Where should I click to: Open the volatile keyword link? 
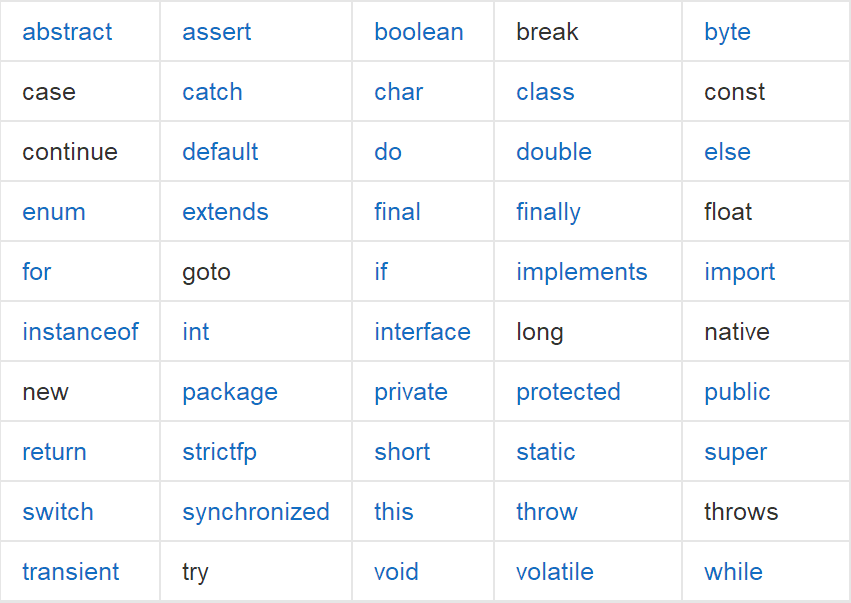[x=555, y=572]
